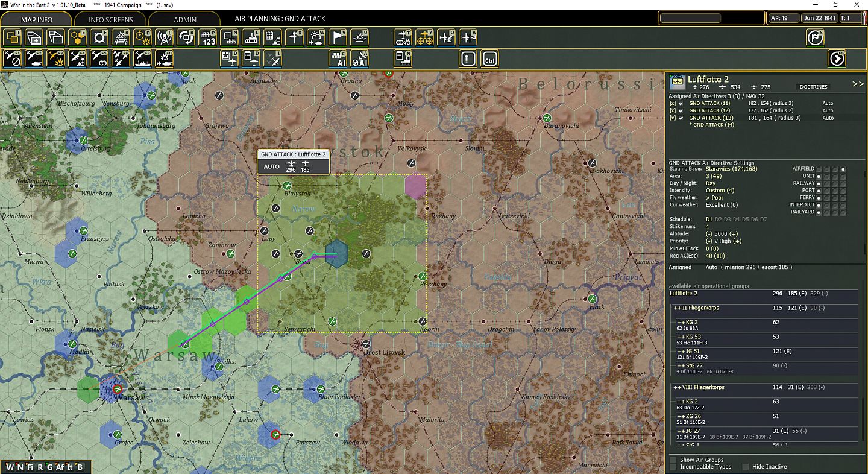Open the DOCTRINES button
Viewport: 868px width, 474px height.
click(x=813, y=87)
